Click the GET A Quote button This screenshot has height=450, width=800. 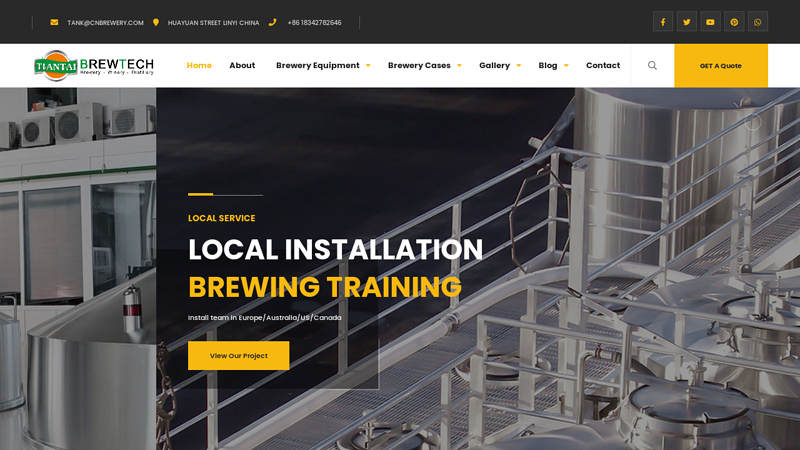coord(721,65)
